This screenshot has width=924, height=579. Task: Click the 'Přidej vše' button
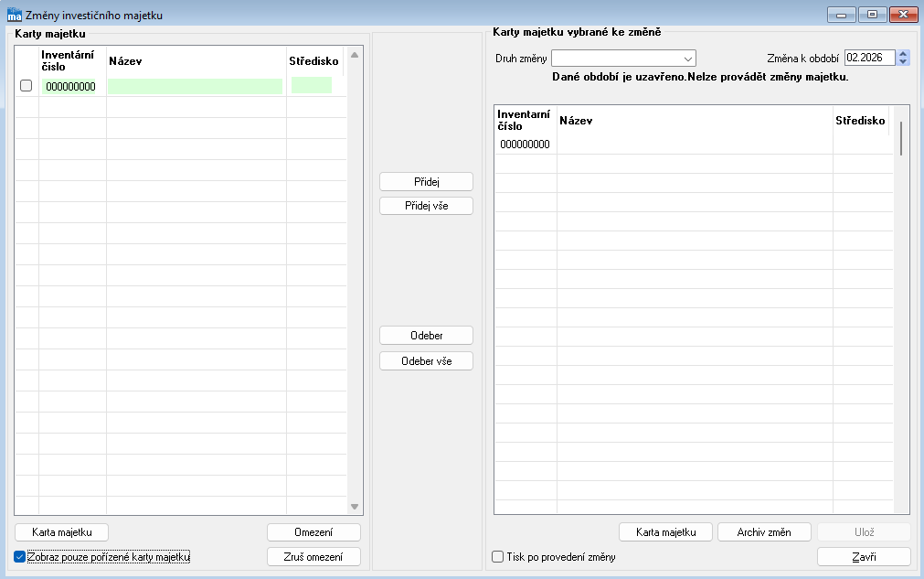[x=426, y=206]
